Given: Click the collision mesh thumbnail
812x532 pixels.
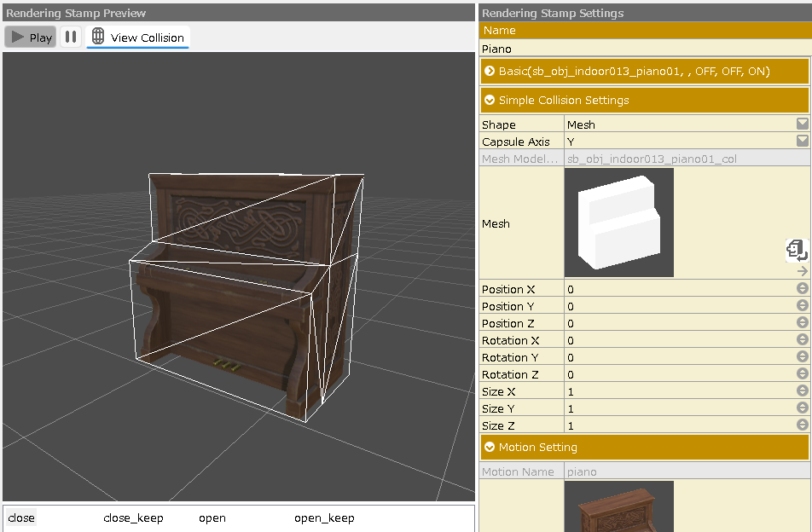Looking at the screenshot, I should coord(619,223).
